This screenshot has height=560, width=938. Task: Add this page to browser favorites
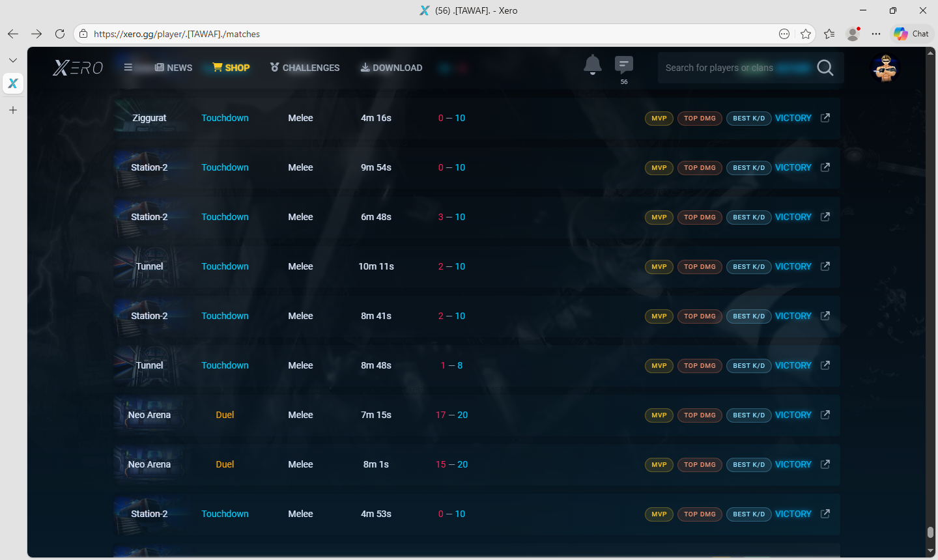[806, 34]
